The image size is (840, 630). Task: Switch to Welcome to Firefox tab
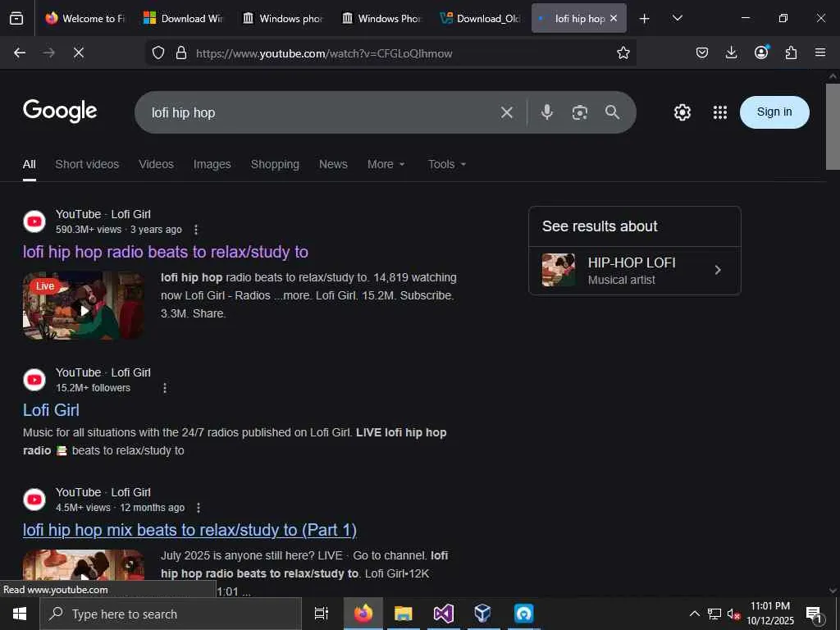pos(85,18)
